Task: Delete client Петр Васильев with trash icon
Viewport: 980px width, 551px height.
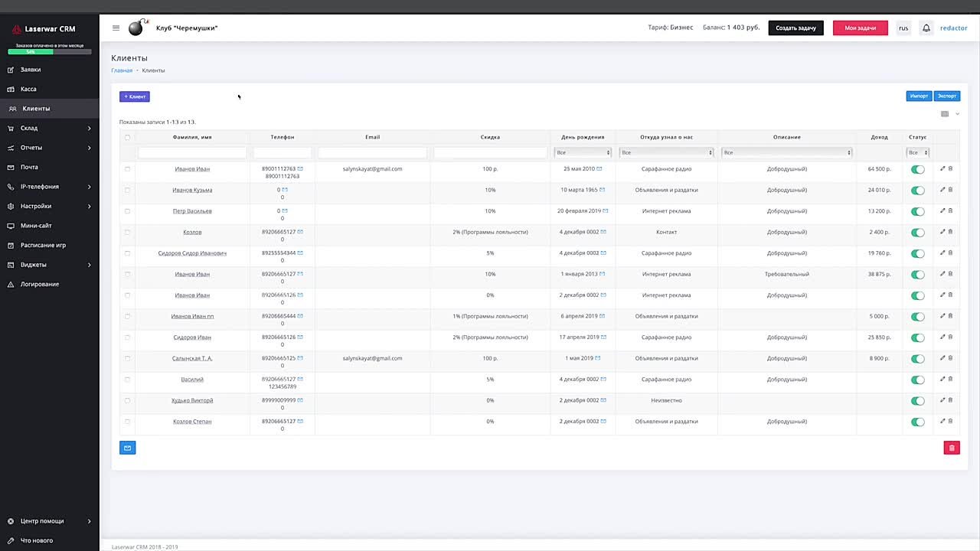Action: point(951,210)
